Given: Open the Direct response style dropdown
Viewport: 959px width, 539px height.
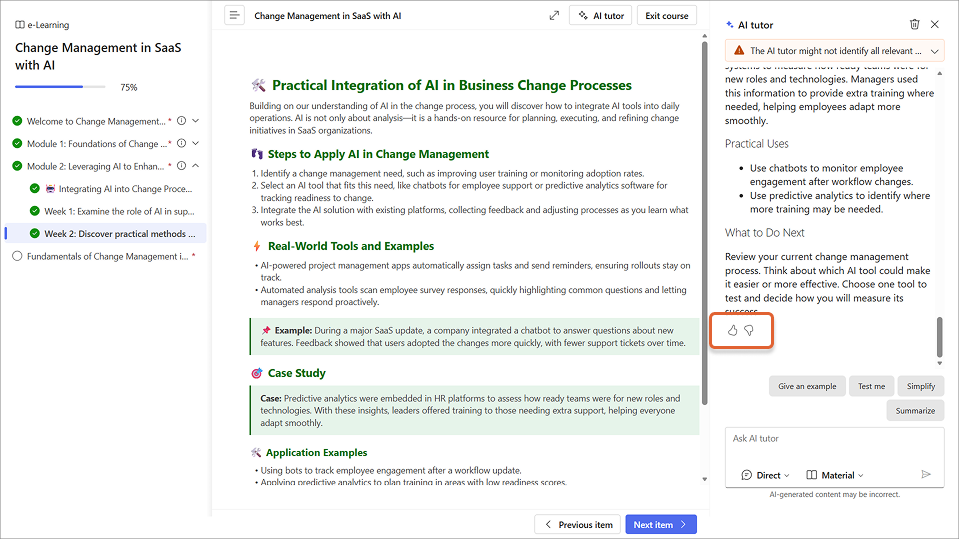Looking at the screenshot, I should (765, 475).
